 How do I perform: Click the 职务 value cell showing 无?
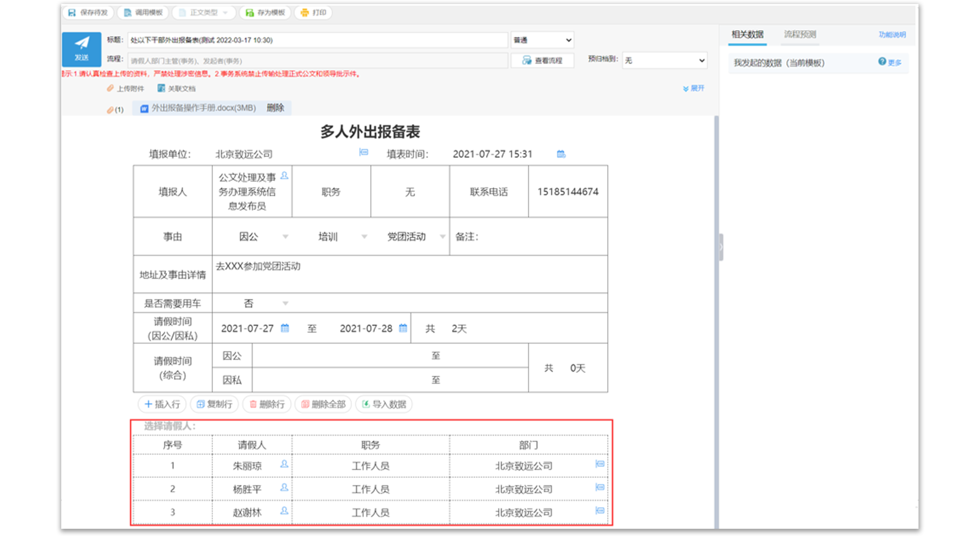[410, 191]
